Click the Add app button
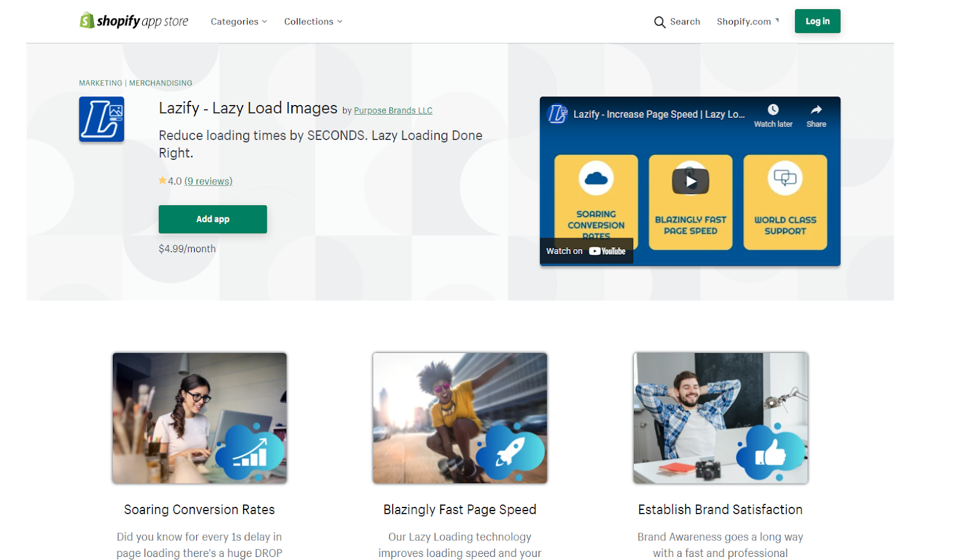 pos(212,219)
